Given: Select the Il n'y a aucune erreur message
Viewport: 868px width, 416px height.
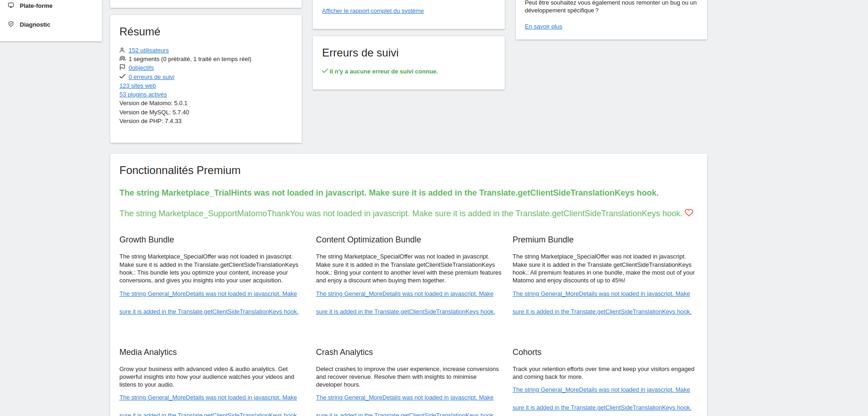Looking at the screenshot, I should (383, 72).
